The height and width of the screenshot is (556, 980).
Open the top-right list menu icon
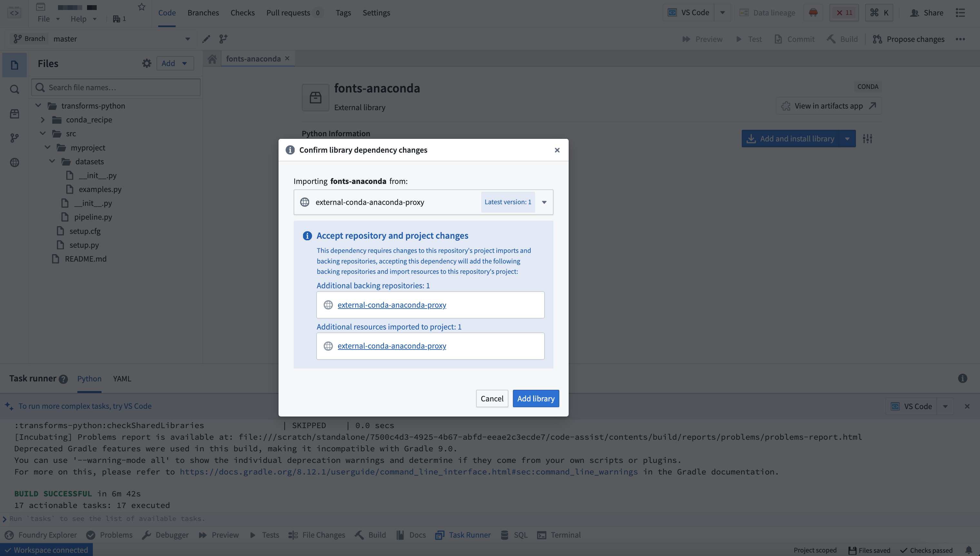961,13
